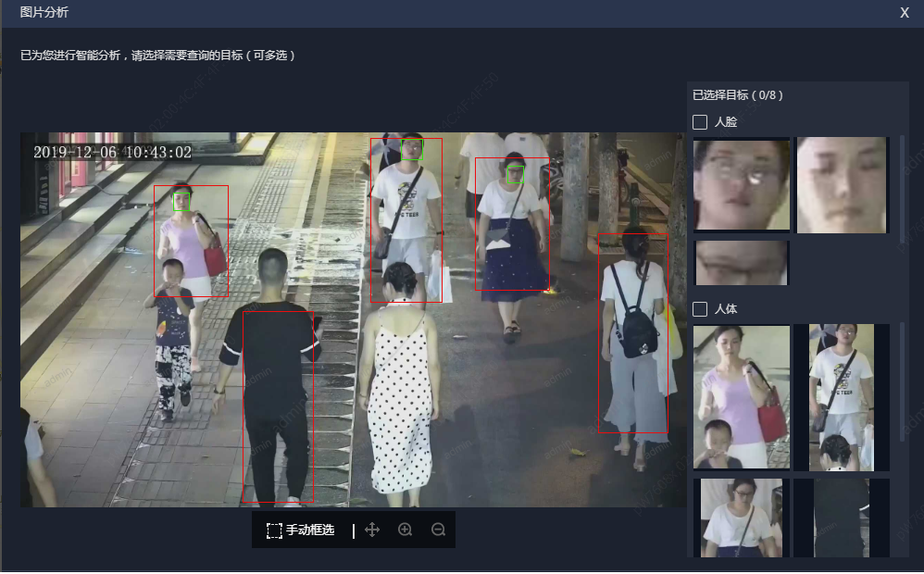Click the face section scrollbar
924x574 pixels.
[902, 189]
